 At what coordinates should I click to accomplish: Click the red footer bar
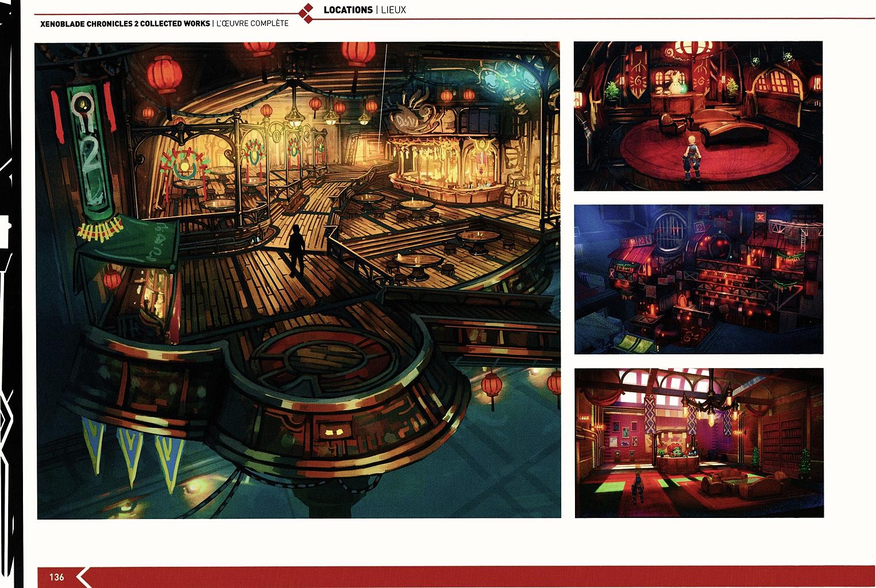(460, 577)
